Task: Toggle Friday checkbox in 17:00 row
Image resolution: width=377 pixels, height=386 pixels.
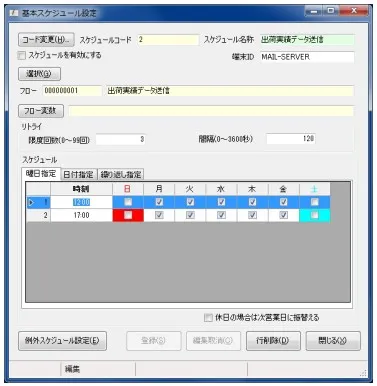Action: [x=284, y=215]
